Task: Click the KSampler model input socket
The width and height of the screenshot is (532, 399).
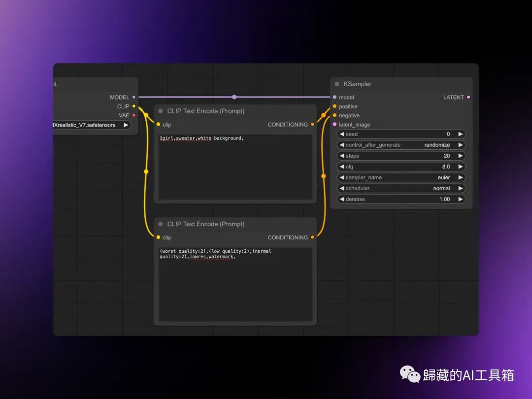Action: (334, 97)
